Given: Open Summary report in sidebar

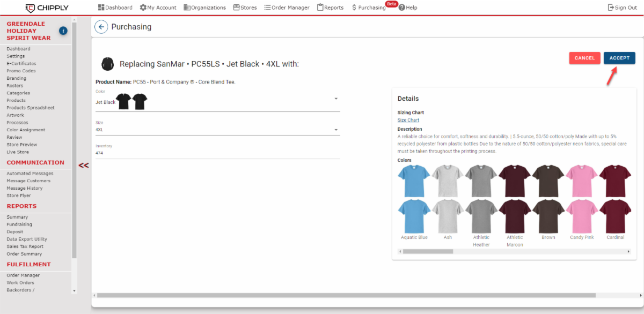Looking at the screenshot, I should point(17,217).
